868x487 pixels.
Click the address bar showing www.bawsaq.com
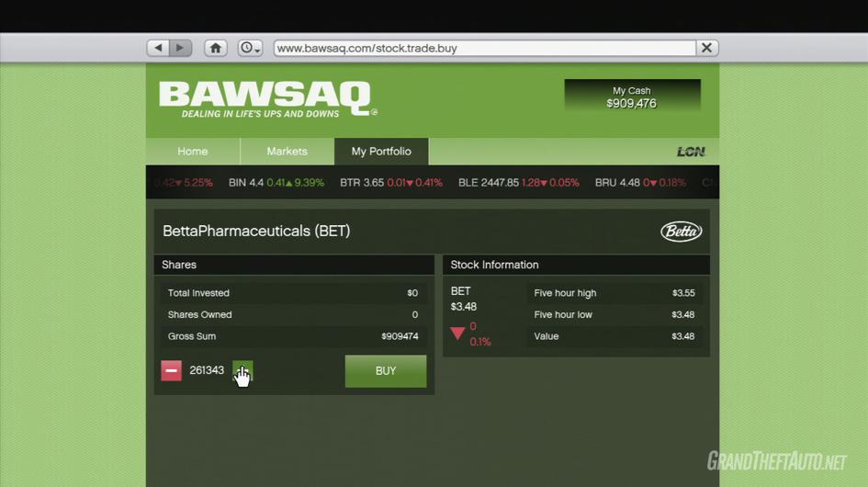coord(485,48)
